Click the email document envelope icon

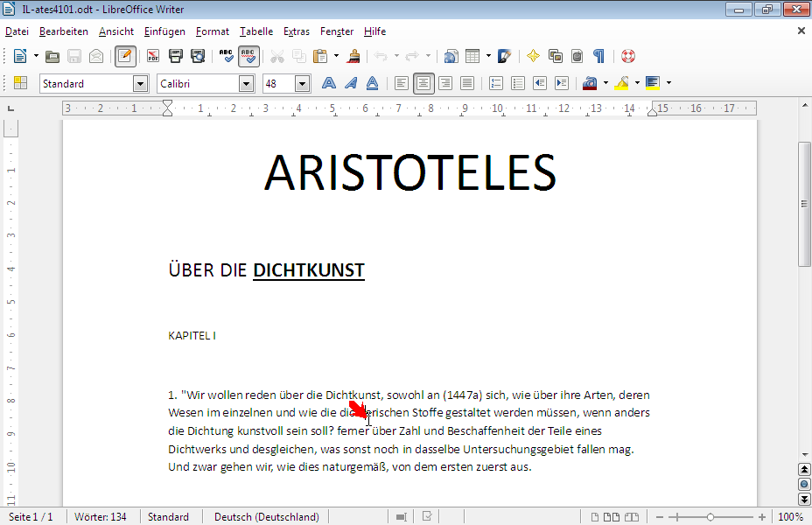(x=96, y=56)
